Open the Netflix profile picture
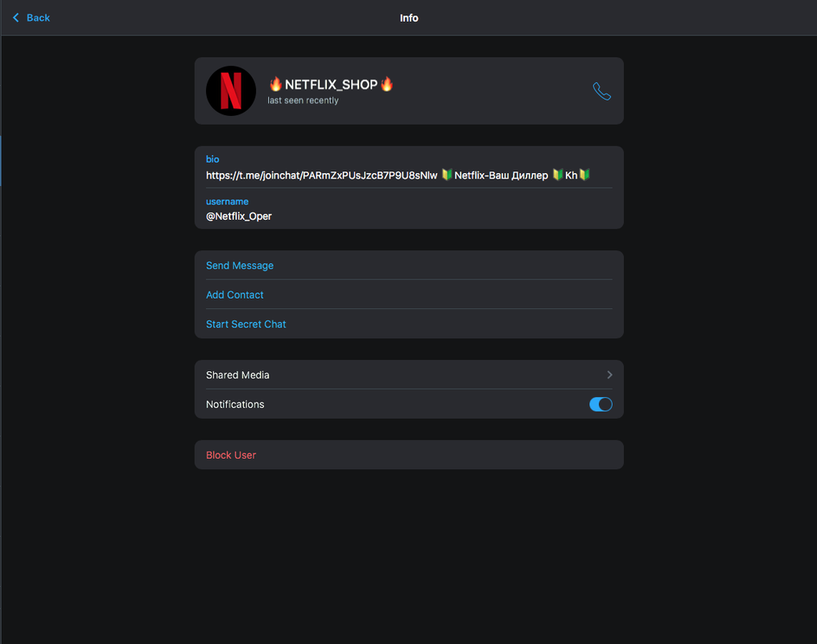This screenshot has width=817, height=644. click(x=231, y=91)
